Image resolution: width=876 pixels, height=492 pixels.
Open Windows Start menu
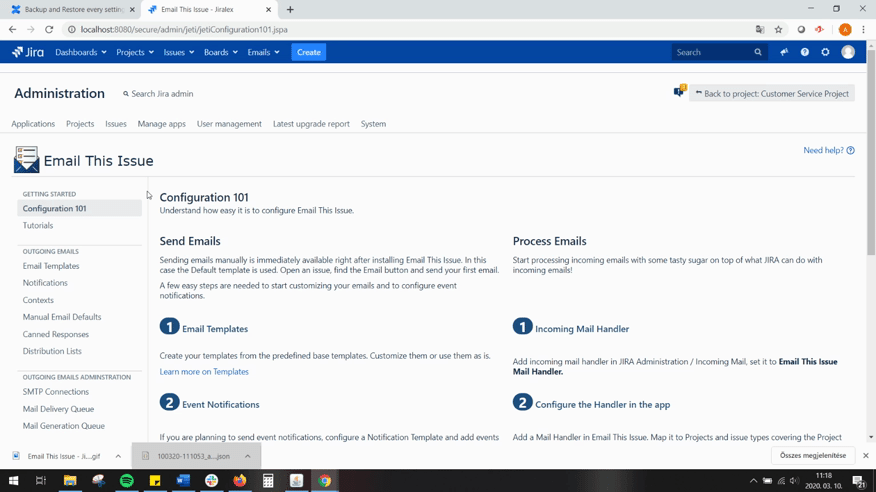tap(13, 480)
